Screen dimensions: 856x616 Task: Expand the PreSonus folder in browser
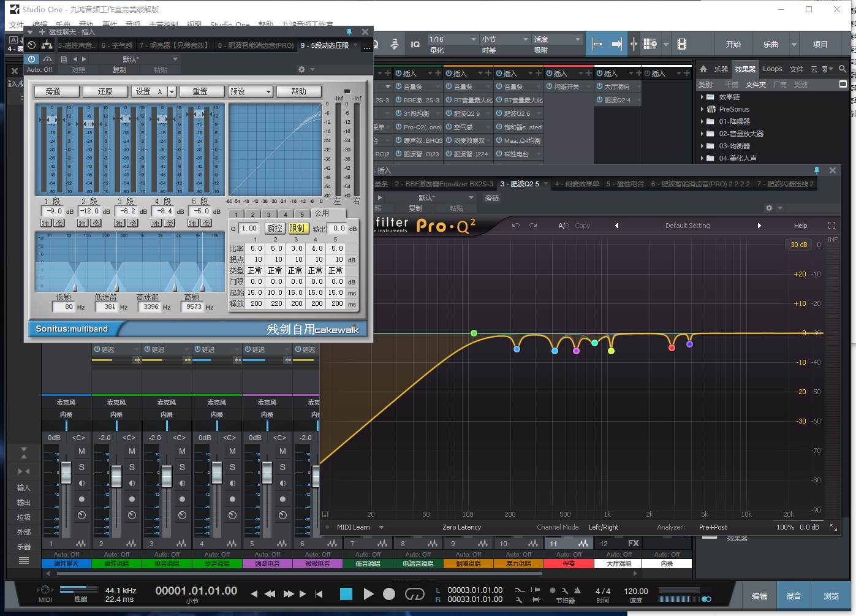(702, 109)
